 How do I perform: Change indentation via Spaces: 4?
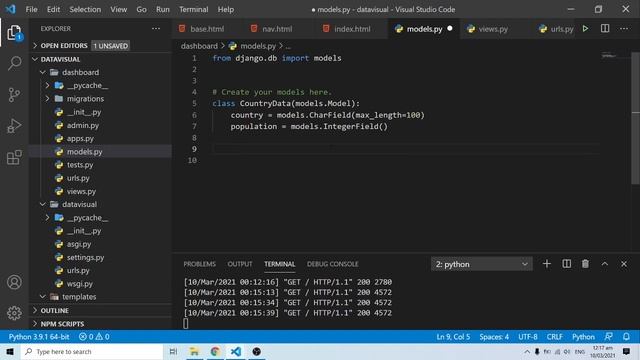494,337
